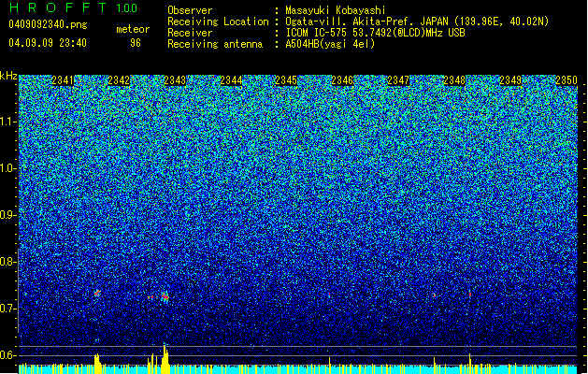Click the Receiving Location label
Viewport: 588px width, 374px height.
(218, 22)
